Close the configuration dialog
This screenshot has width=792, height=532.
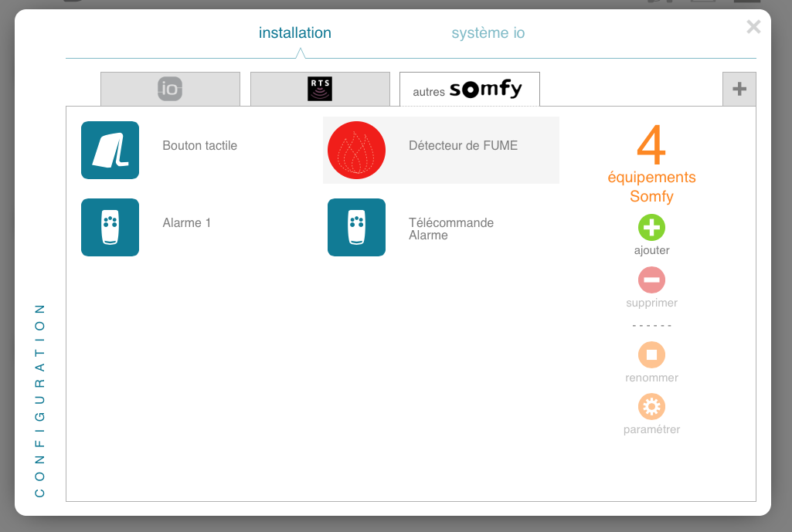click(x=753, y=27)
